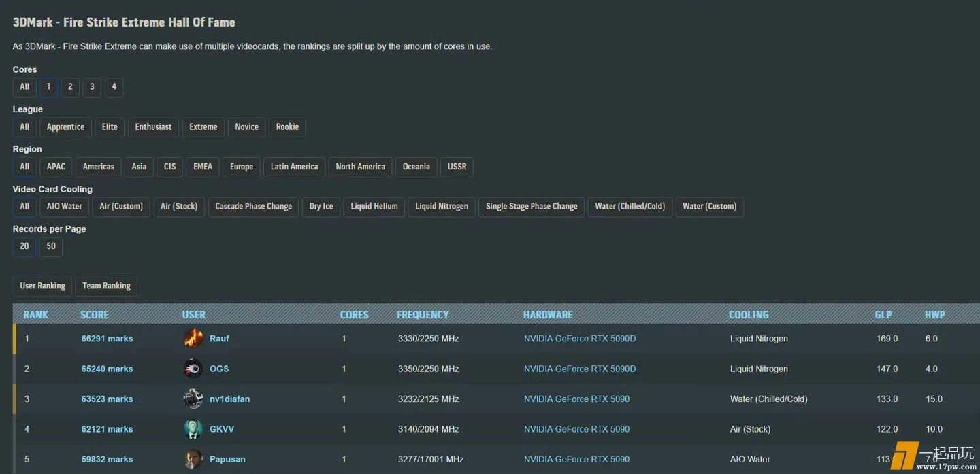This screenshot has height=474, width=980.
Task: Show 20 records per page
Action: click(24, 246)
